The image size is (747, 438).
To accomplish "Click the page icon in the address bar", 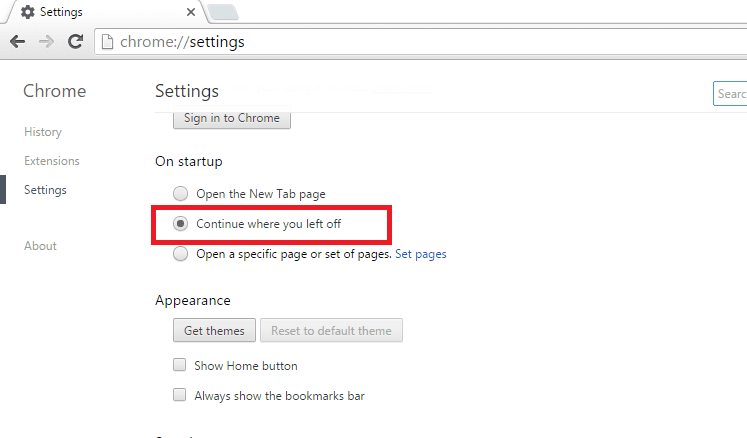I will (x=108, y=42).
